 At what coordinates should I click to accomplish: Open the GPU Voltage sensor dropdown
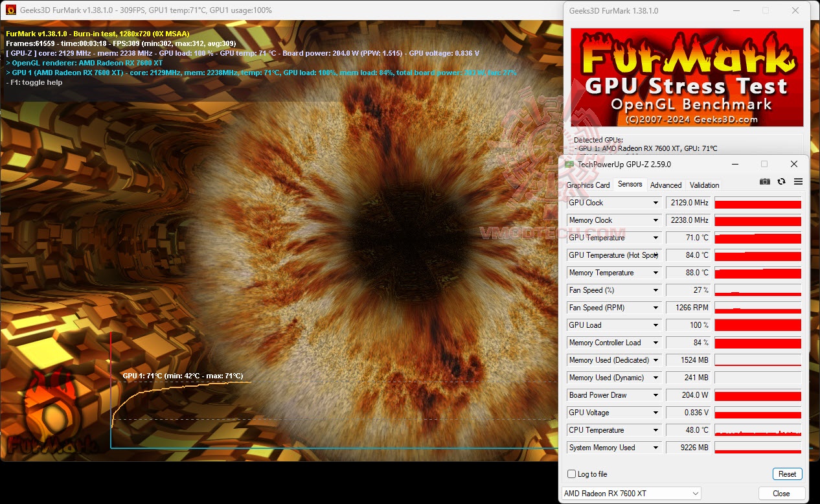coord(655,413)
